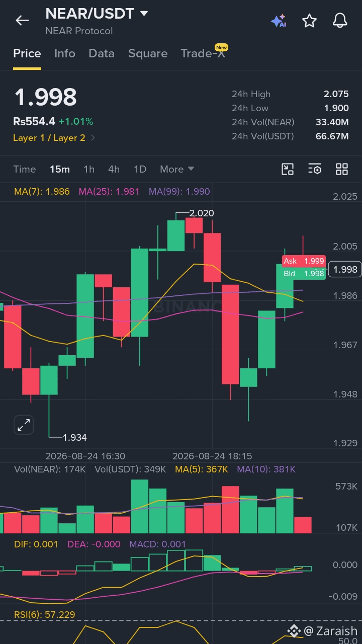The height and width of the screenshot is (644, 362).
Task: Tap the RSI(6): 57.229 label
Action: click(x=44, y=615)
